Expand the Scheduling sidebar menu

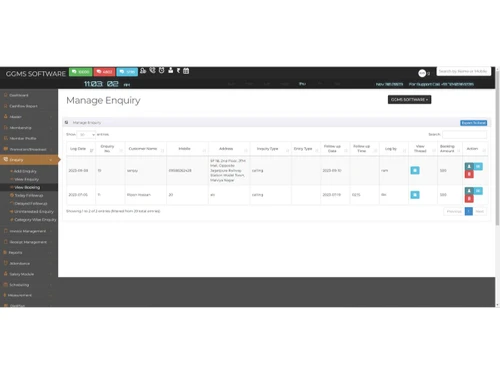[29, 285]
